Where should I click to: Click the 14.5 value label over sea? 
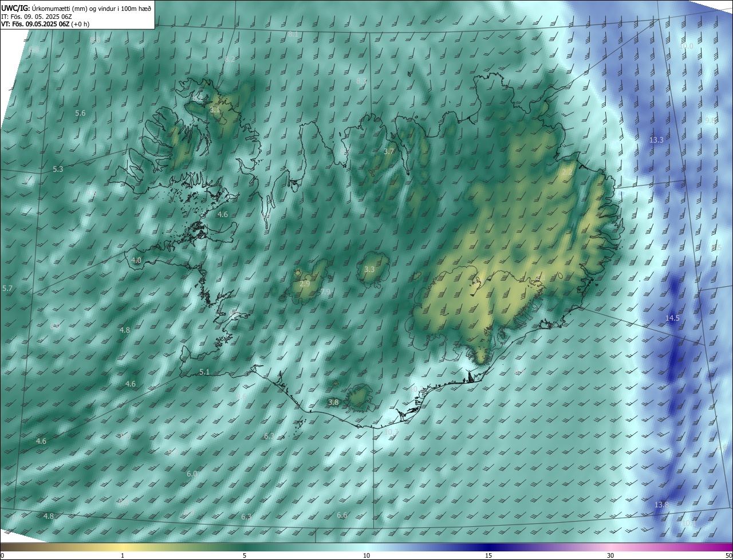coord(672,318)
